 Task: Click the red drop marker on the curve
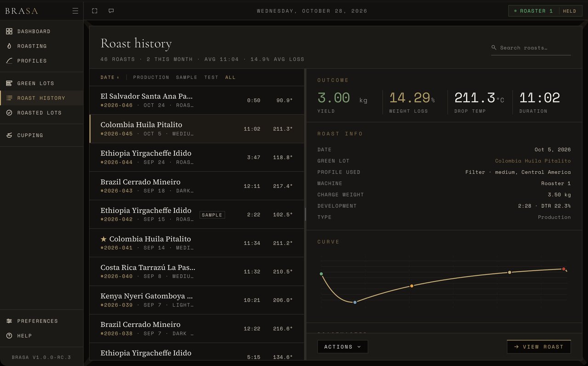click(x=564, y=269)
